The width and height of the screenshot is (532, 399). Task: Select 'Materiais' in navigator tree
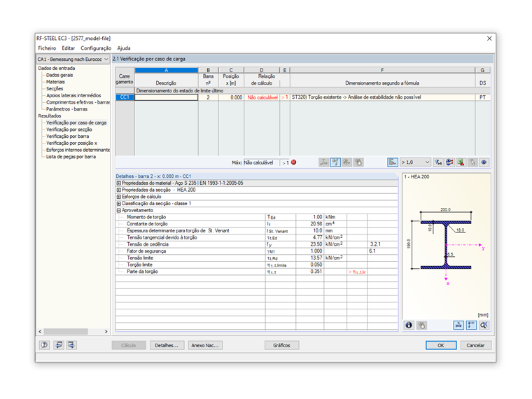tap(55, 82)
